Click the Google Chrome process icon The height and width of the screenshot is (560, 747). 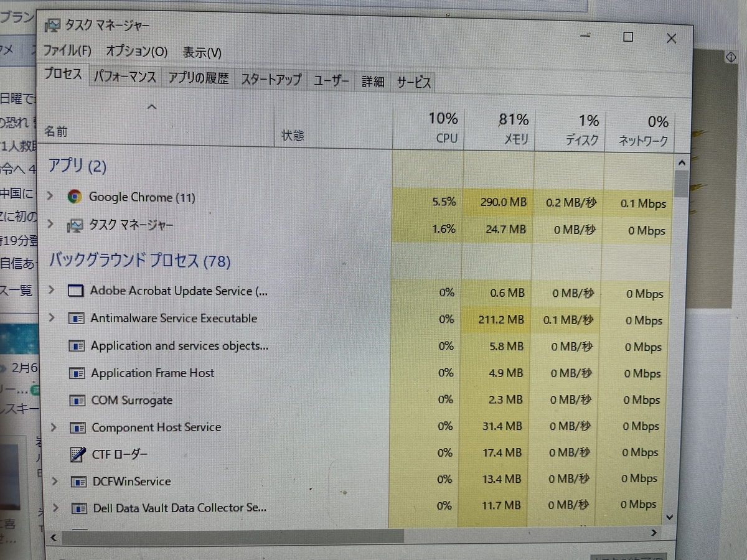(74, 197)
